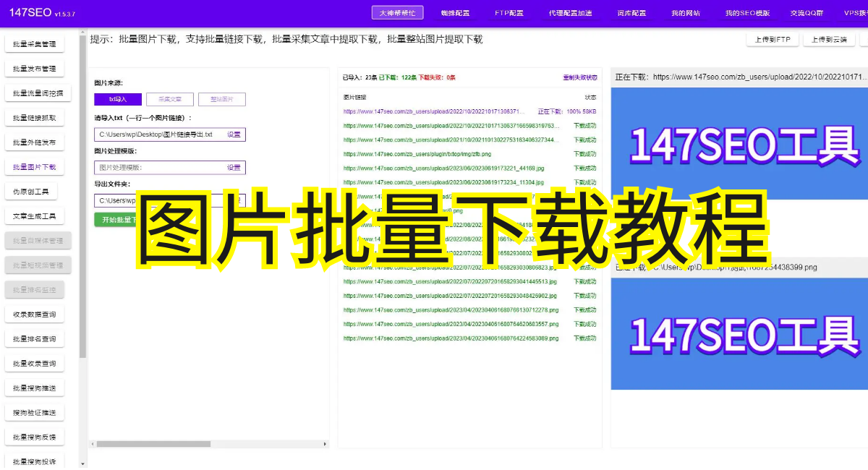868x470 pixels.
Task: Click the 上传到云端 button
Action: click(829, 40)
